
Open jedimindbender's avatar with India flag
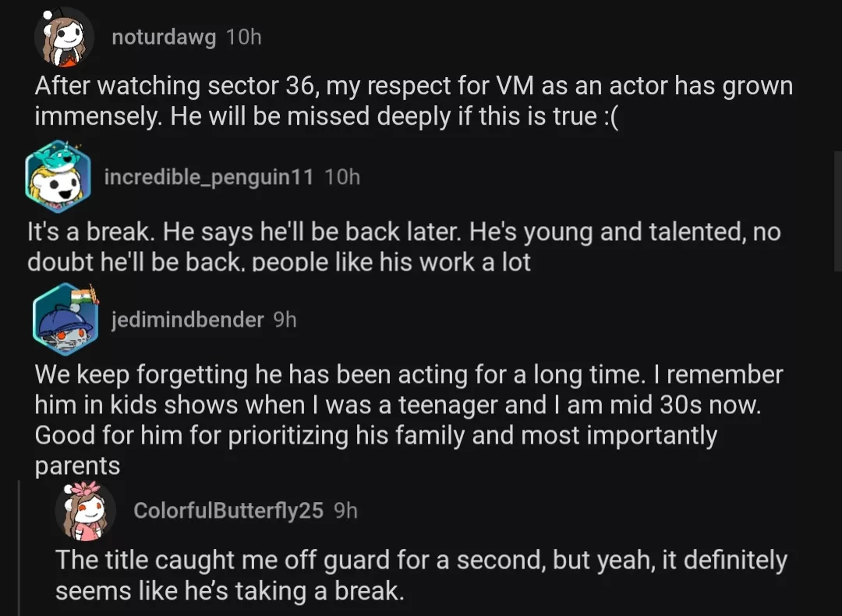point(65,319)
